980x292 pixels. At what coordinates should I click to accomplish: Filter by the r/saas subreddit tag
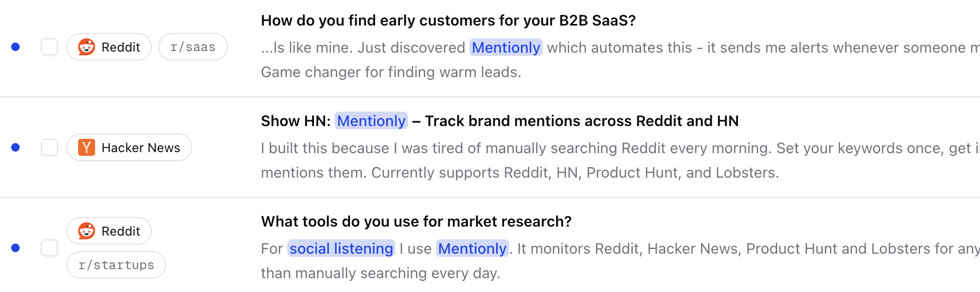(x=193, y=47)
